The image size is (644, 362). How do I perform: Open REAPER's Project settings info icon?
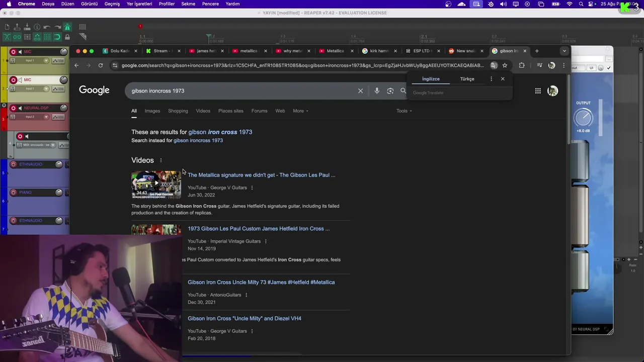(37, 27)
